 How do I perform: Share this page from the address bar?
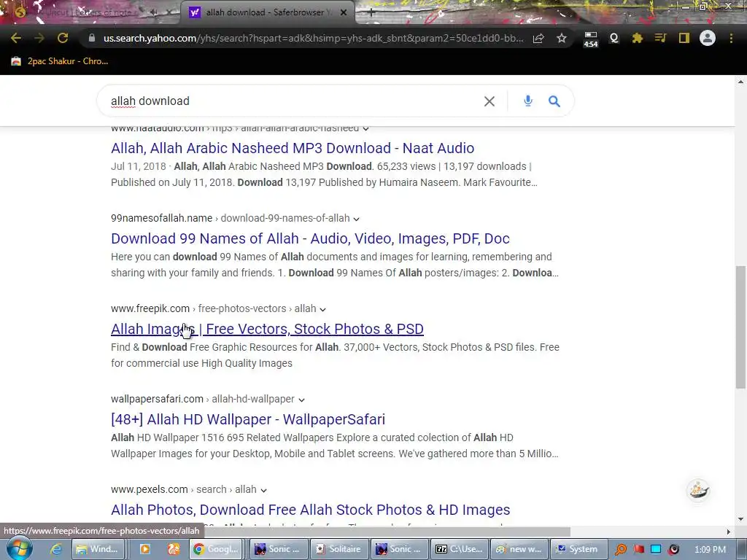tap(538, 38)
